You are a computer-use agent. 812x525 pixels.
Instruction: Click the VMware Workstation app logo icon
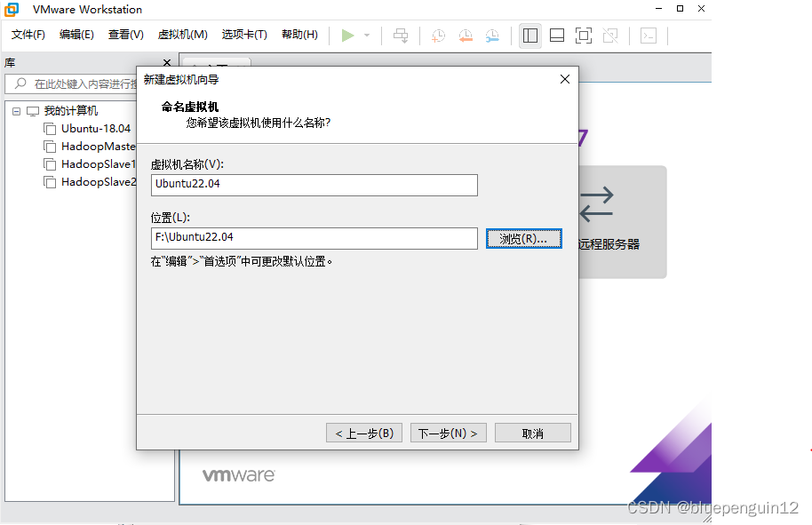[12, 9]
